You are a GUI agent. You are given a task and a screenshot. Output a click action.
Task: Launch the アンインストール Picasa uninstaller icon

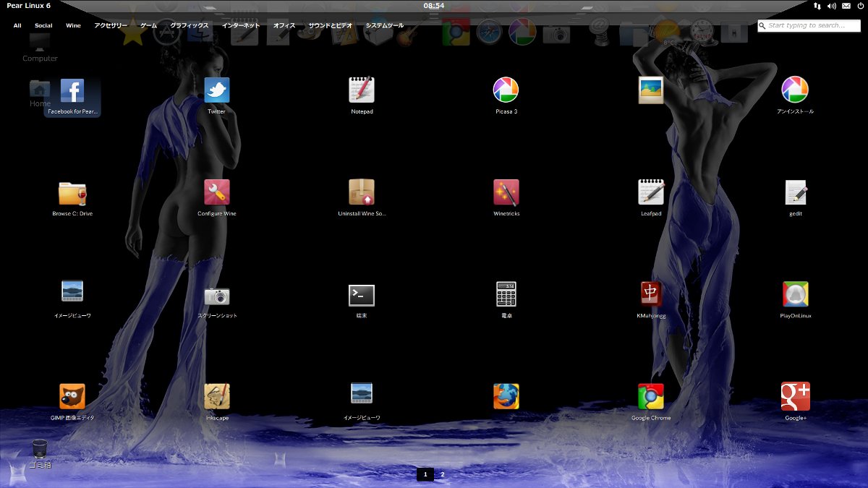pyautogui.click(x=795, y=90)
